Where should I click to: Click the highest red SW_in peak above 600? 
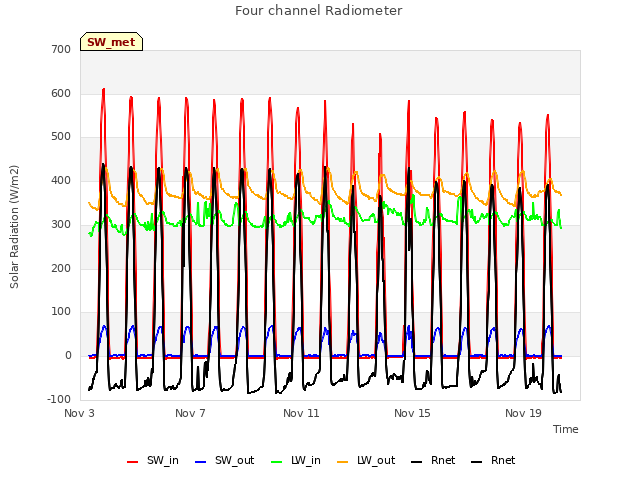tap(104, 89)
